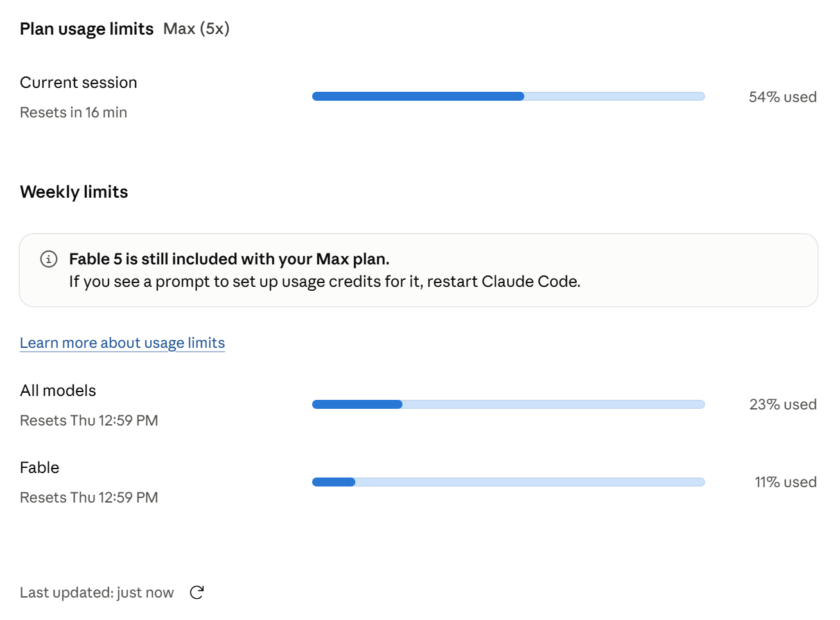Click the Last updated: just now text
This screenshot has width=840, height=620.
[97, 592]
